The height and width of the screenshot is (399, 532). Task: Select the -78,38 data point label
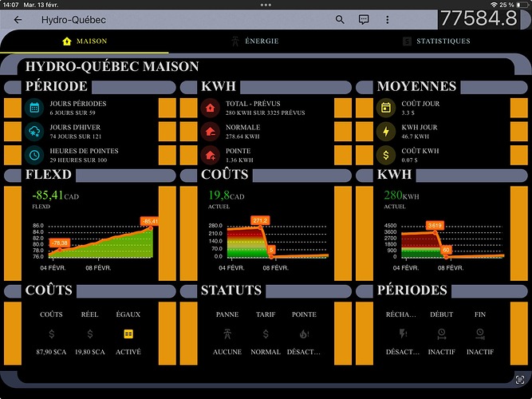(60, 243)
